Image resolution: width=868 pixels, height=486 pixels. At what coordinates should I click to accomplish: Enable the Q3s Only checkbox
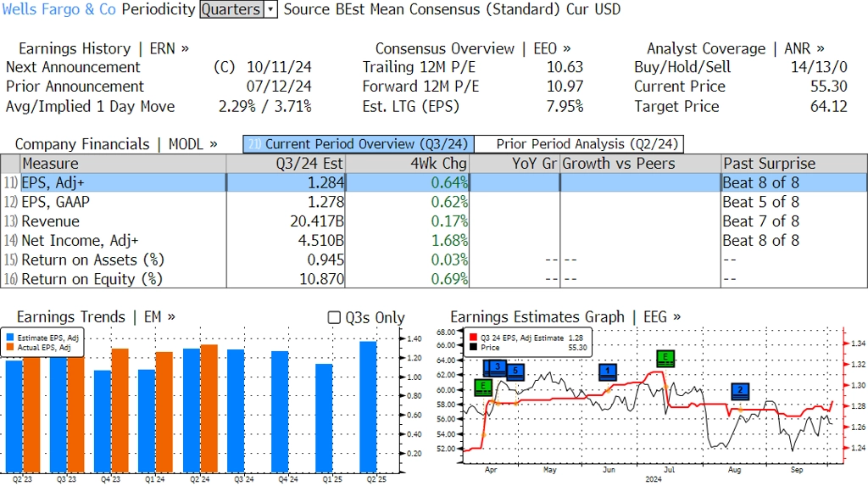click(334, 317)
